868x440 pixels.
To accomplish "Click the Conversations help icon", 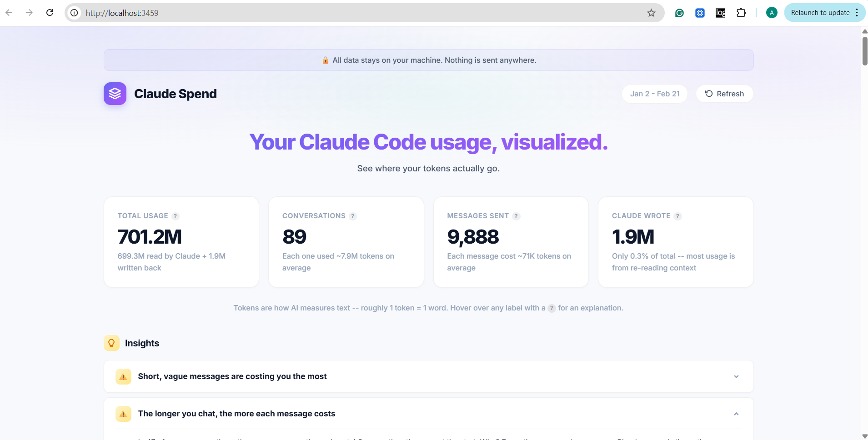I will pos(353,216).
